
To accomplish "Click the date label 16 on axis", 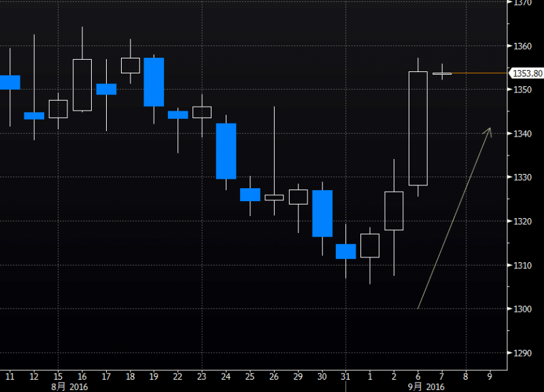I will click(82, 376).
